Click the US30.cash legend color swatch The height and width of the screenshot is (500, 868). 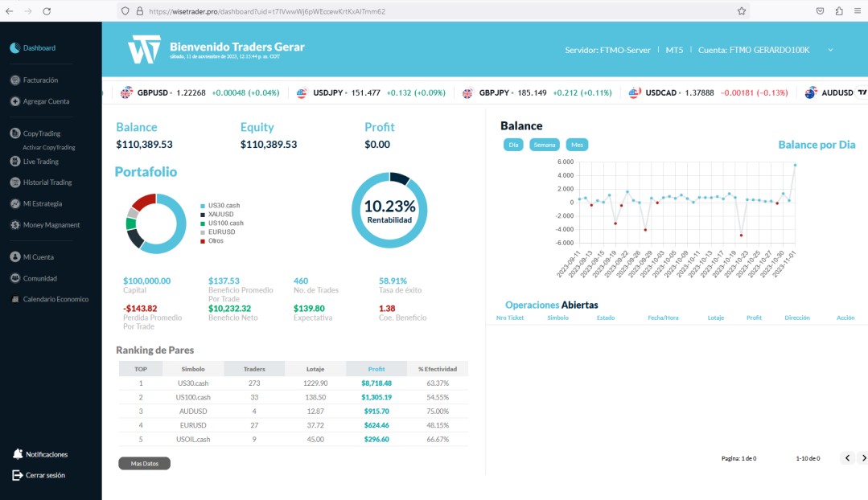click(x=203, y=206)
